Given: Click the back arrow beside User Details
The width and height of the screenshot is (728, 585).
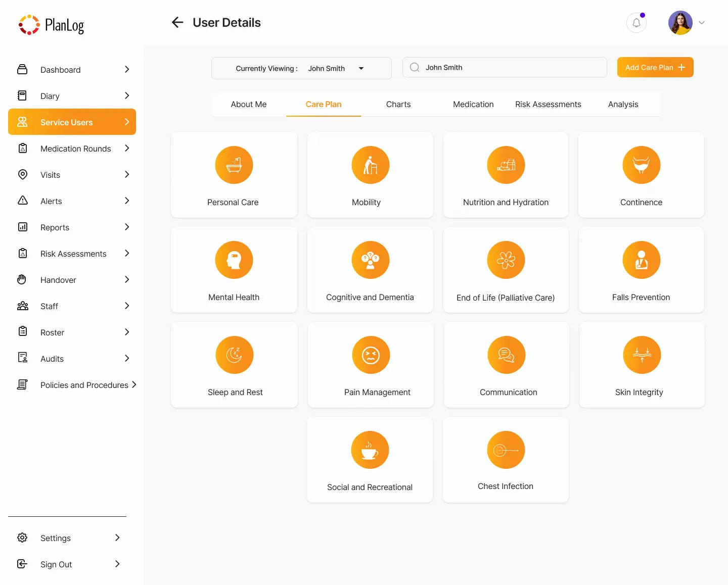Looking at the screenshot, I should click(177, 22).
